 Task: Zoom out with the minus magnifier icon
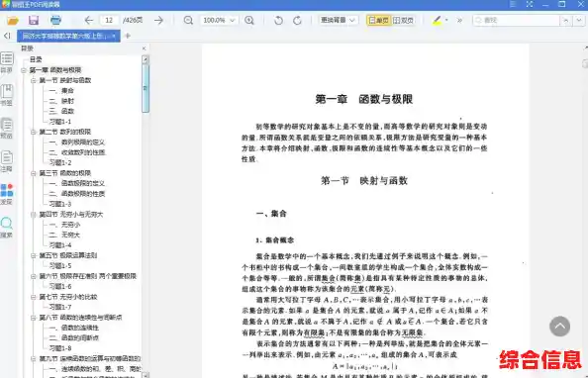(x=188, y=20)
